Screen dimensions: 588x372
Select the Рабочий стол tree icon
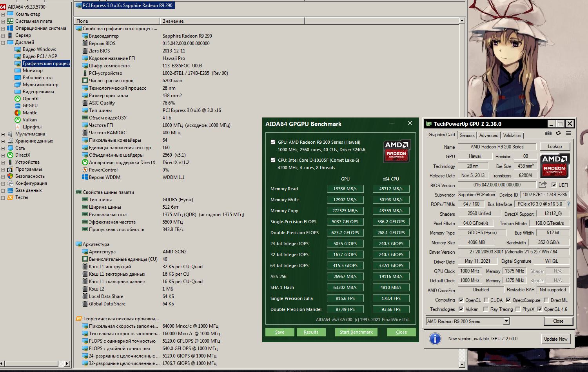18,78
